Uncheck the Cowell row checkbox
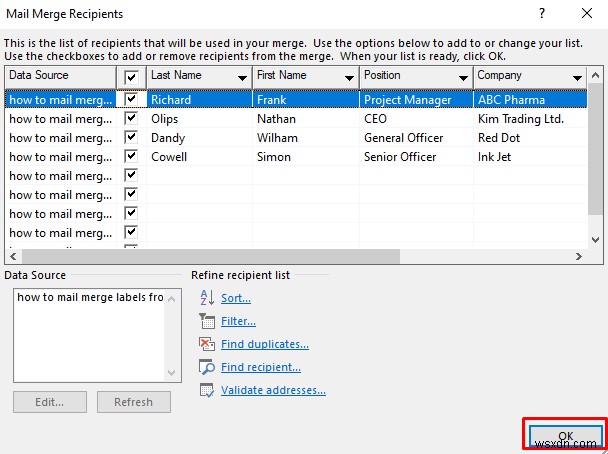 (131, 156)
